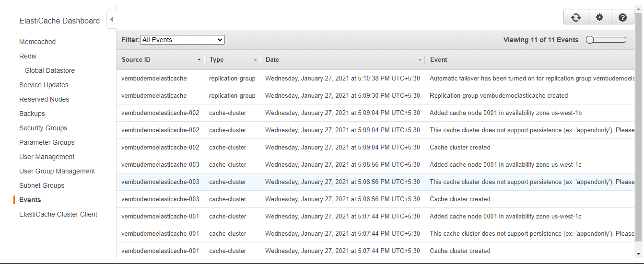Select 'Replication group vembudemoelasticache created' event

pos(499,95)
